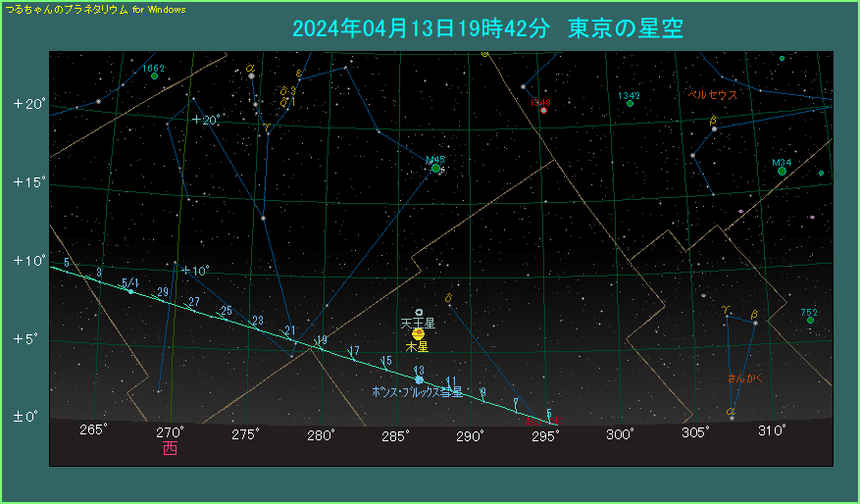Click the Pons-Brooks comet marker at 13
Viewport: 860px width, 504px height.
[419, 379]
